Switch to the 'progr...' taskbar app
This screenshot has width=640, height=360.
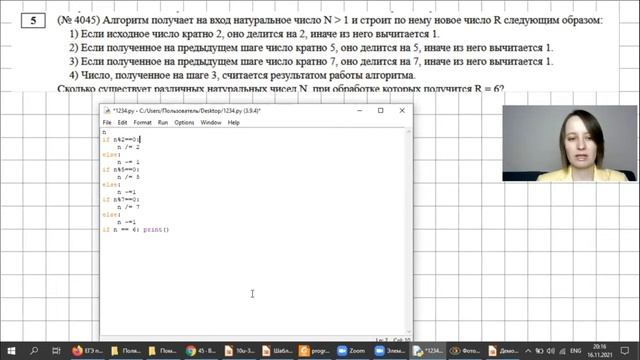click(314, 351)
